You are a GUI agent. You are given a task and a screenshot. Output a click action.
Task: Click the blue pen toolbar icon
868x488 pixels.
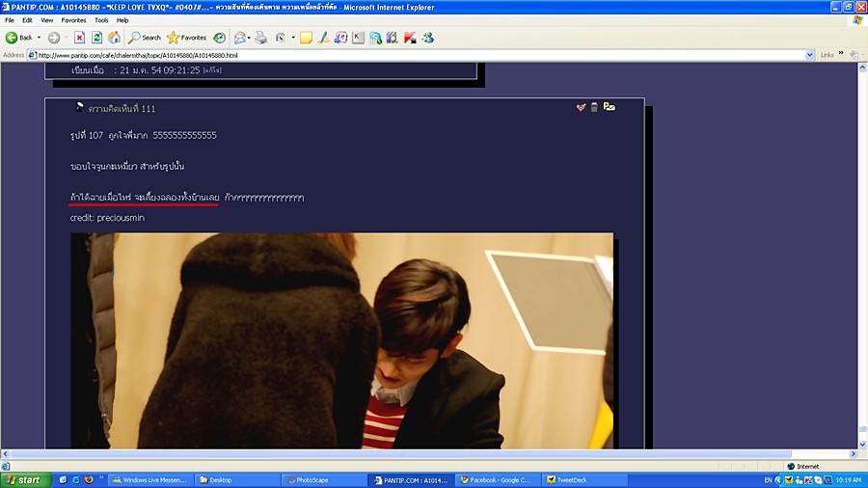(x=323, y=38)
